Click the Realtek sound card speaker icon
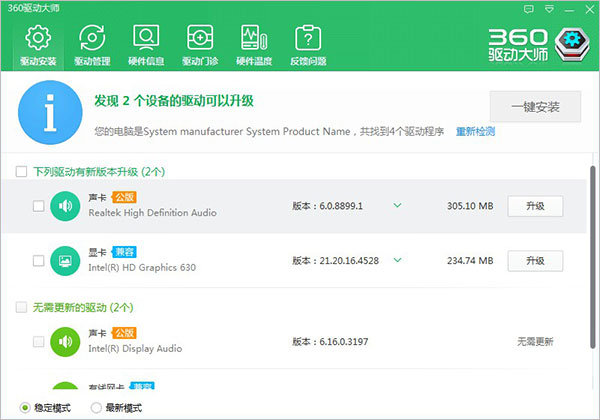The image size is (600, 420). [x=66, y=207]
